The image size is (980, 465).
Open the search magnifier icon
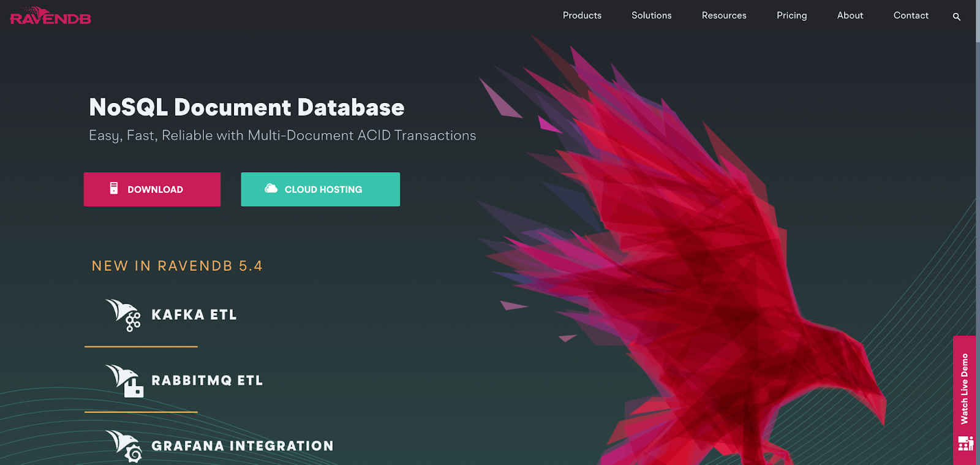pos(956,17)
